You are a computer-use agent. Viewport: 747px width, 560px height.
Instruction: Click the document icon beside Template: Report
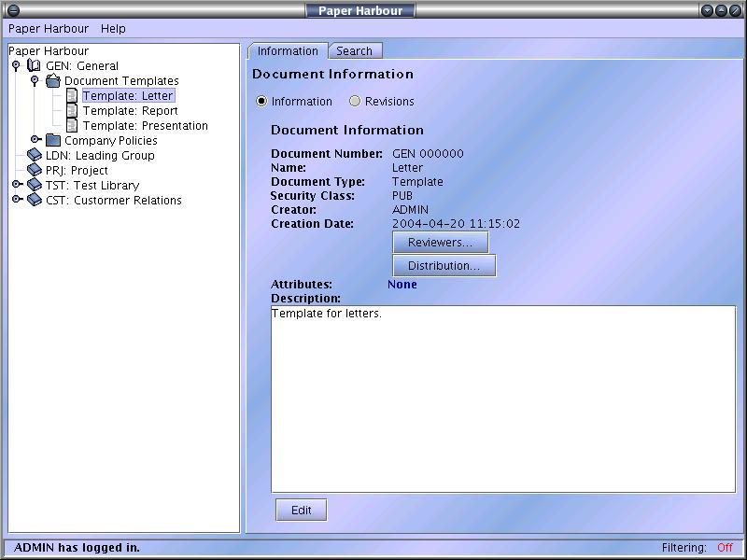click(x=72, y=110)
